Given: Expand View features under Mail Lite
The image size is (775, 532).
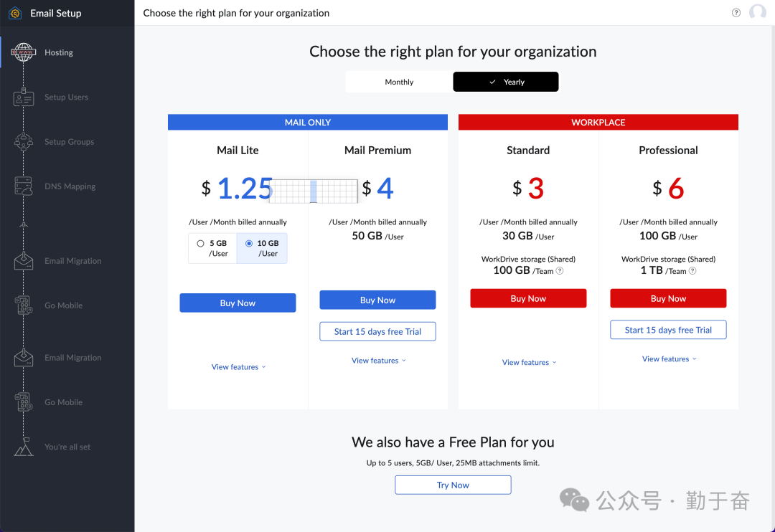Looking at the screenshot, I should (x=238, y=367).
